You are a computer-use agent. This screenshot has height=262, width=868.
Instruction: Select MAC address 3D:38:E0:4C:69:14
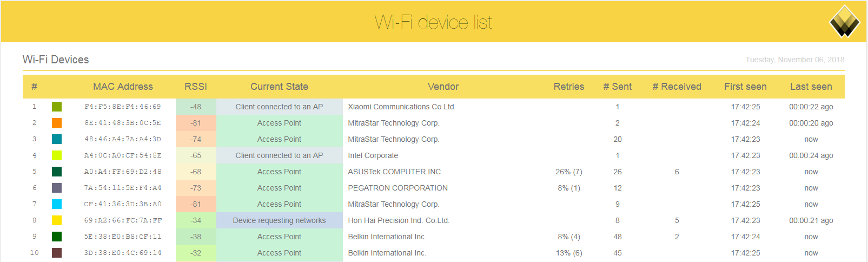click(123, 253)
